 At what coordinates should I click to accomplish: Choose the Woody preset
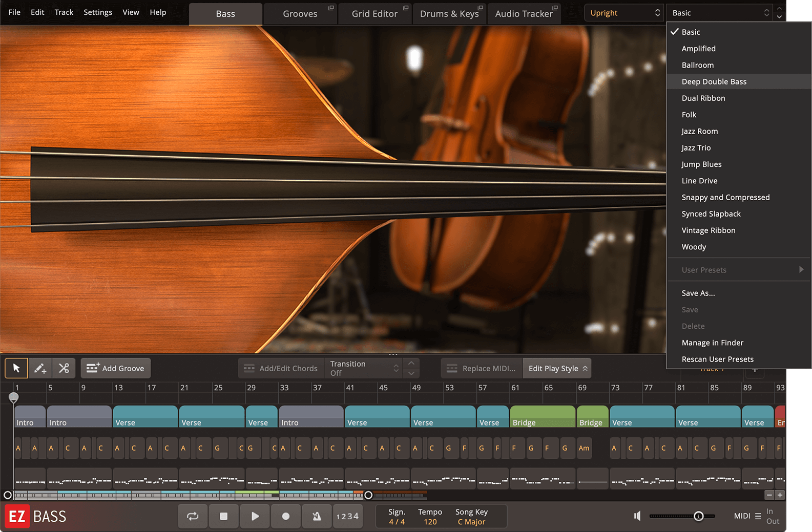(739, 247)
